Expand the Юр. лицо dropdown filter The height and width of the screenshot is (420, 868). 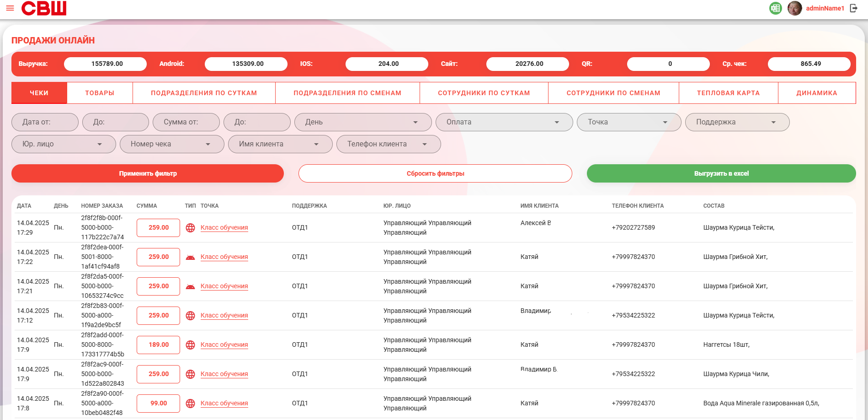click(64, 144)
